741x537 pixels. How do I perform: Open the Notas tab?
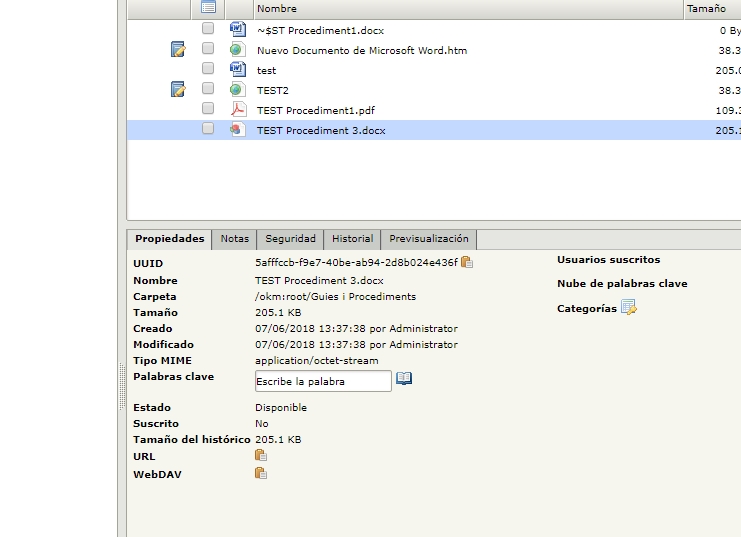pyautogui.click(x=234, y=239)
